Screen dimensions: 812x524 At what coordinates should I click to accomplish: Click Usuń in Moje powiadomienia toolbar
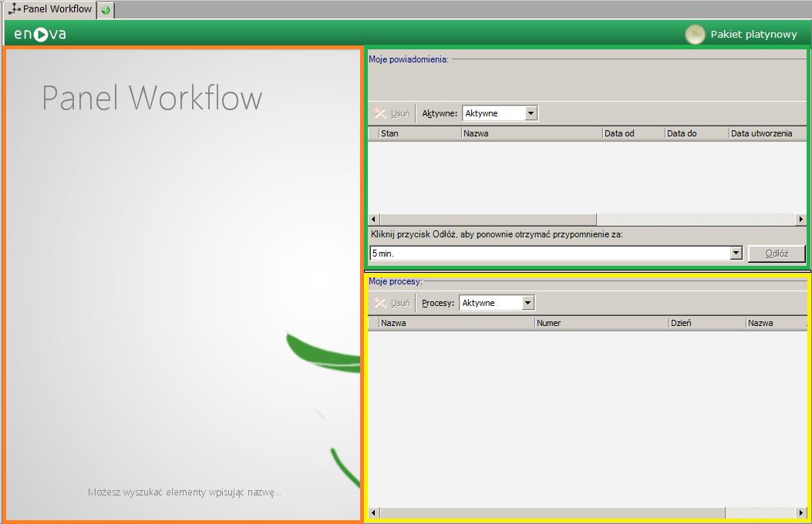[x=400, y=113]
